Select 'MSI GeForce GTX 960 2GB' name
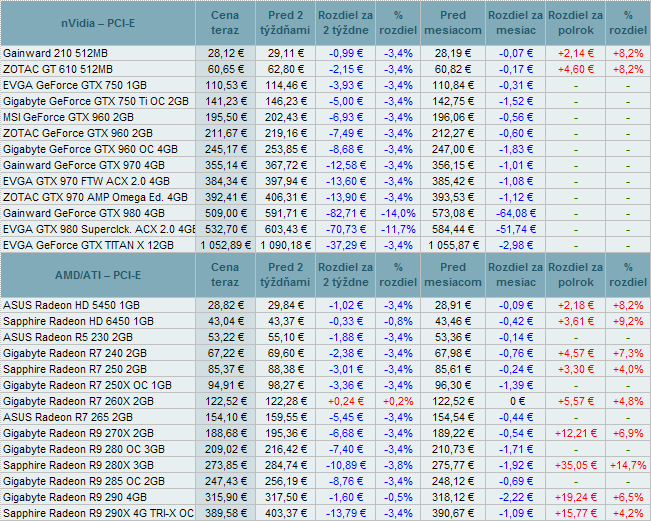This screenshot has width=651, height=521. click(69, 117)
